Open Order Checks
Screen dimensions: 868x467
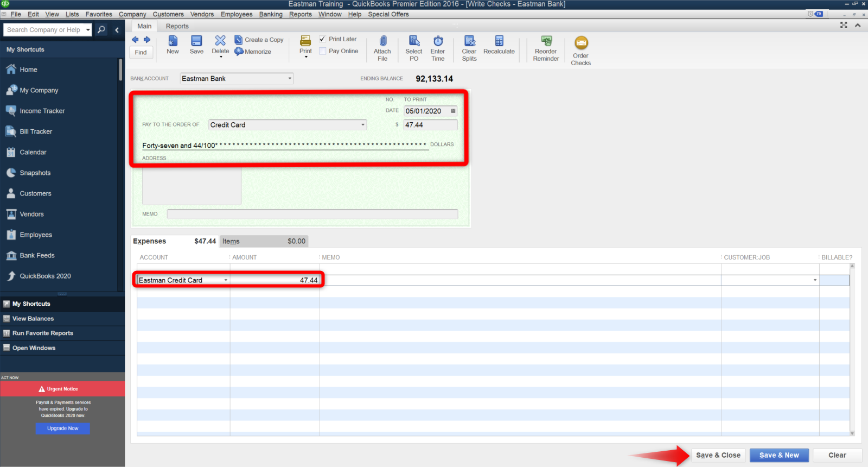[581, 51]
